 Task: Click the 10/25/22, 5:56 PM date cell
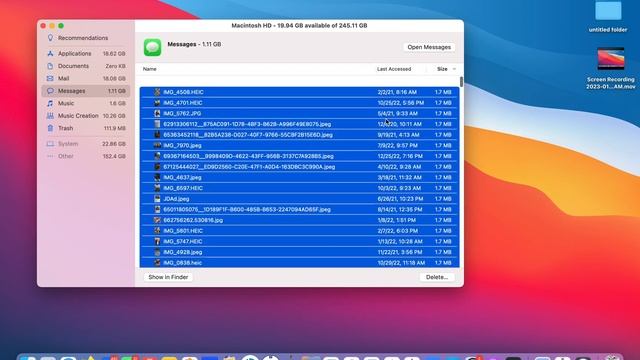400,103
